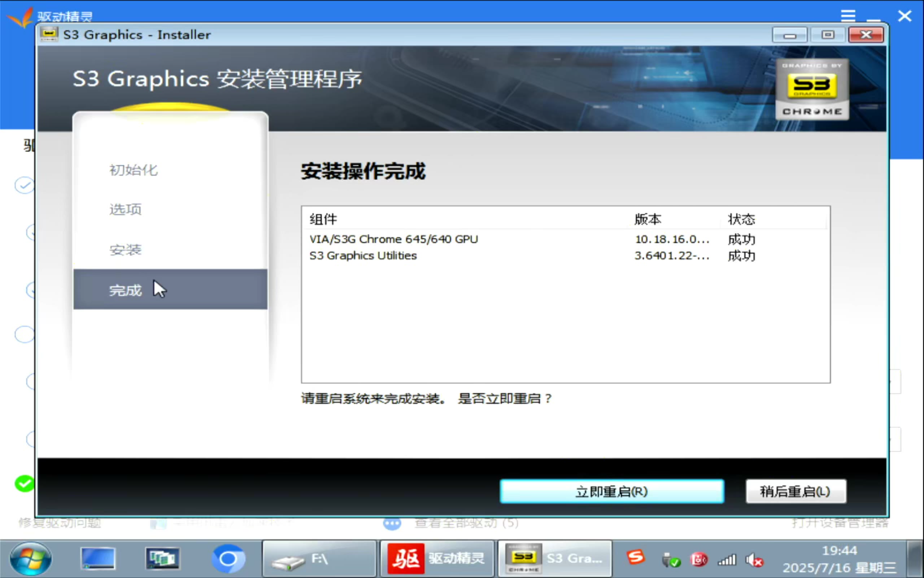924x578 pixels.
Task: Click the S3 Graphics Installer title bar icon
Action: tap(49, 34)
